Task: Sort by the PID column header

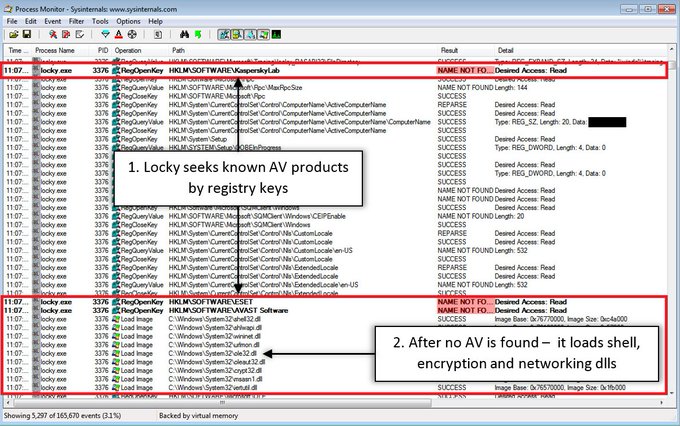Action: (102, 50)
